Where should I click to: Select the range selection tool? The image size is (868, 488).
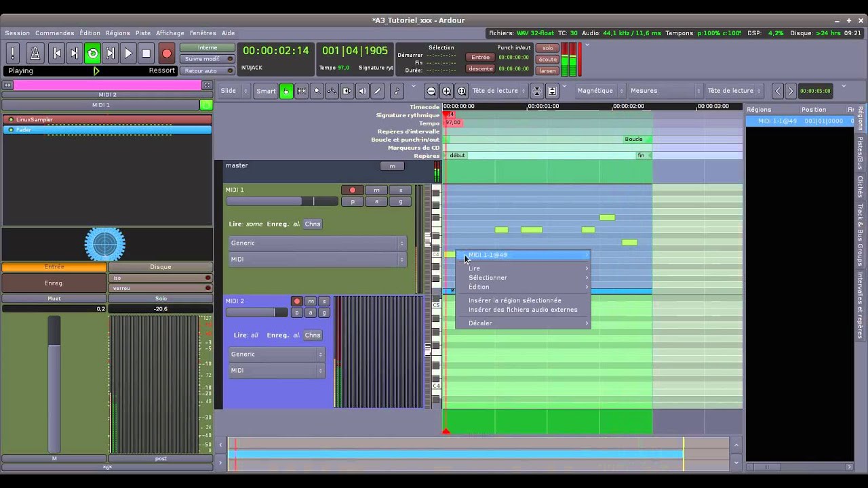tap(301, 91)
